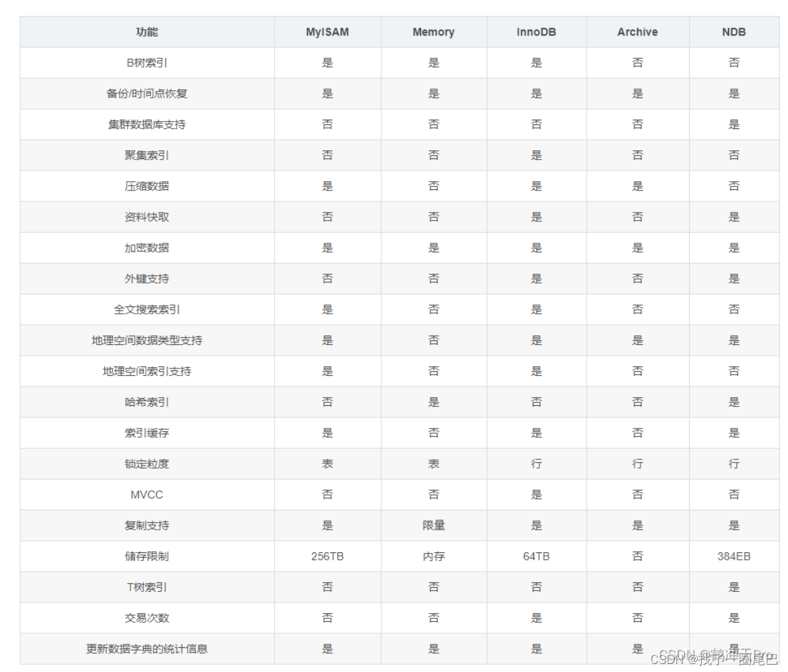Click the Memory column header
788x672 pixels.
coord(433,32)
